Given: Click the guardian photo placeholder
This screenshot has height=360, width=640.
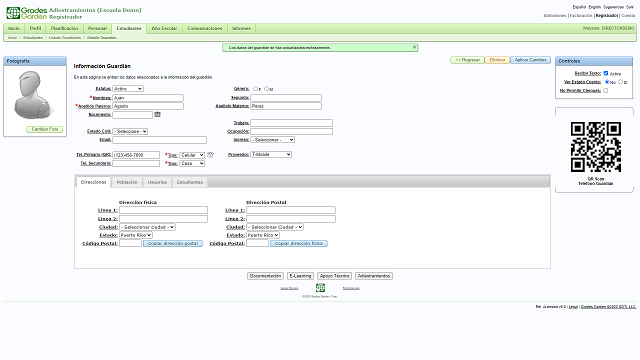Looking at the screenshot, I should tap(33, 95).
